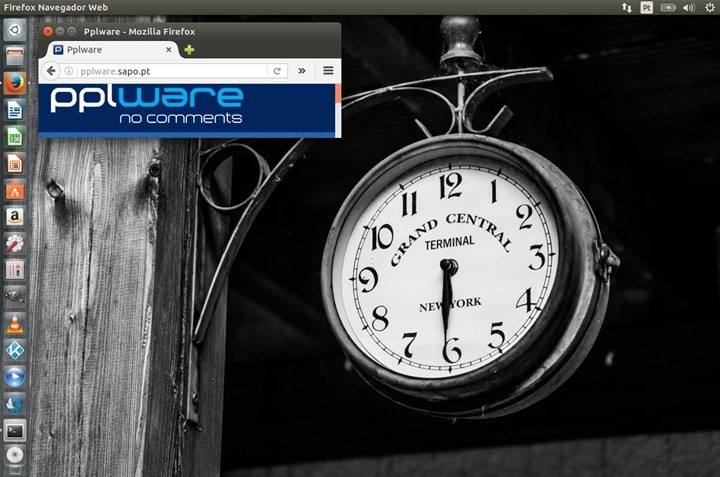Open the blue swirl app in launcher
Screen dimensions: 720x477
coord(15,404)
